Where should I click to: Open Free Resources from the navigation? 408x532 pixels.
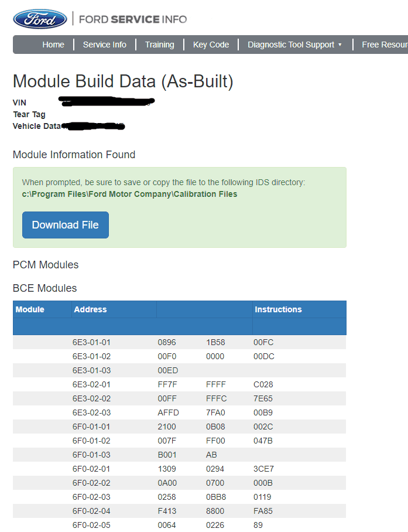coord(386,44)
